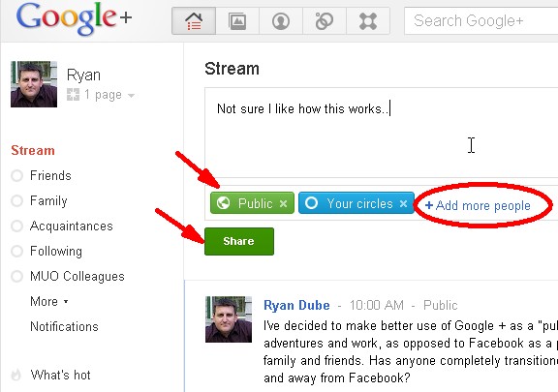Click the Public label on Ryan Dube's post
558x392 pixels.
click(440, 305)
